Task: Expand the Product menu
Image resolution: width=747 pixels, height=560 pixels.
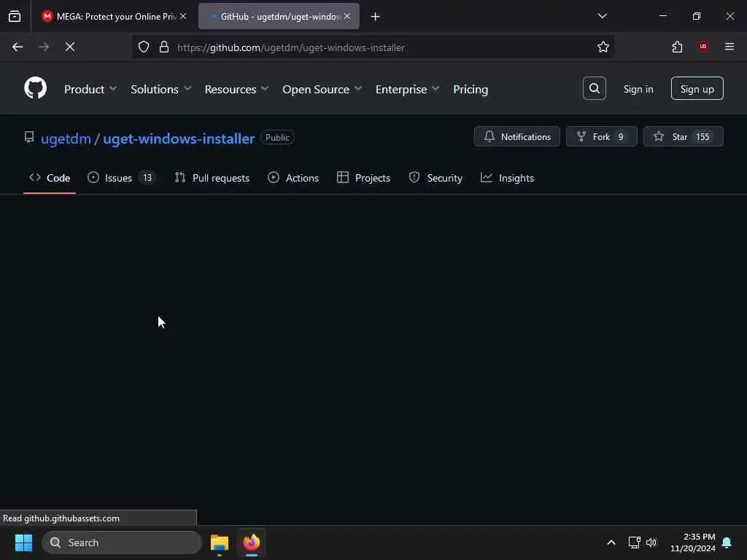Action: click(90, 89)
